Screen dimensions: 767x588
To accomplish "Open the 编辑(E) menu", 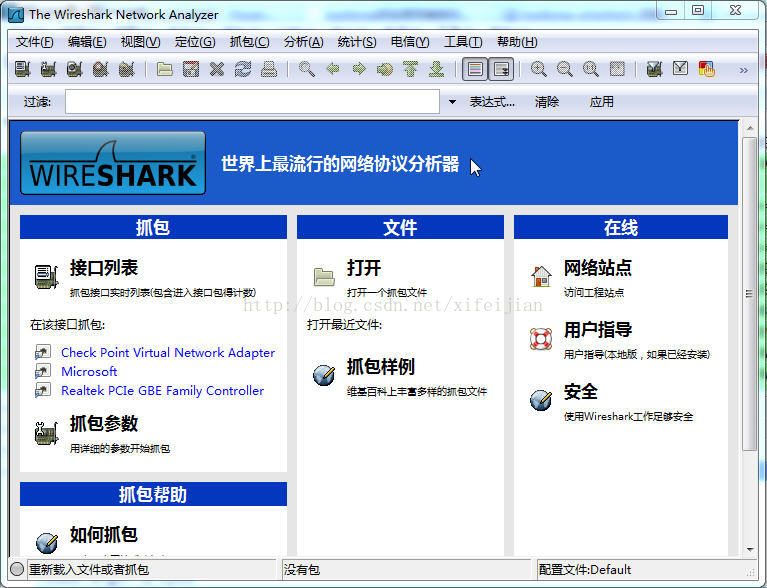I will click(87, 42).
